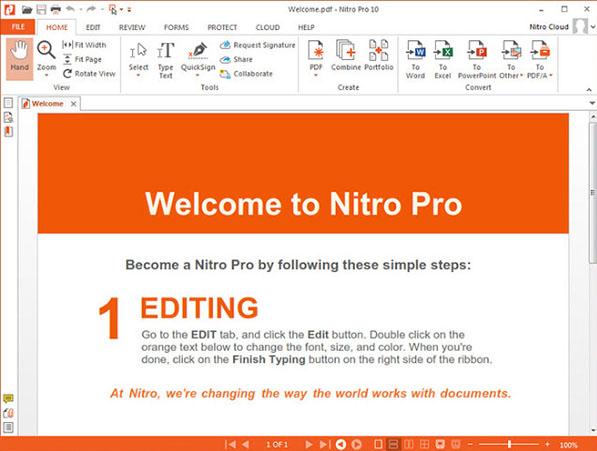The width and height of the screenshot is (597, 451).
Task: Click Fit Page in View group
Action: tap(83, 59)
